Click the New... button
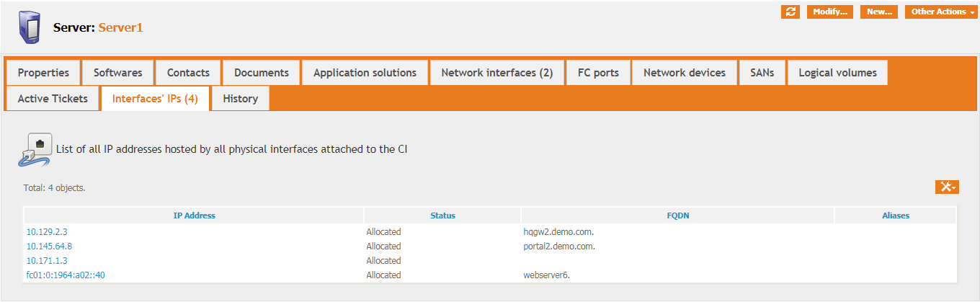This screenshot has width=980, height=302. [x=879, y=12]
